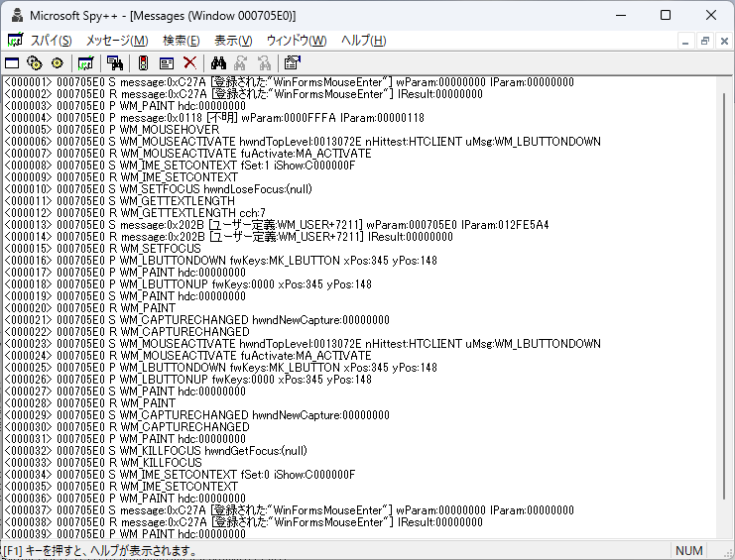Close the inner Messages child window
This screenshot has width=735, height=560.
point(724,42)
